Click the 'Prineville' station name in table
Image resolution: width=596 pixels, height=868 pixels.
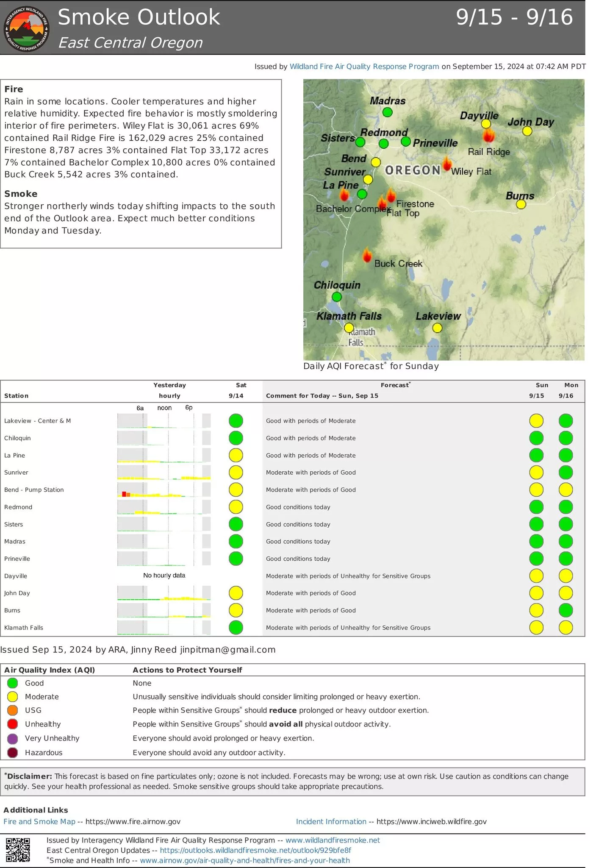tap(17, 559)
